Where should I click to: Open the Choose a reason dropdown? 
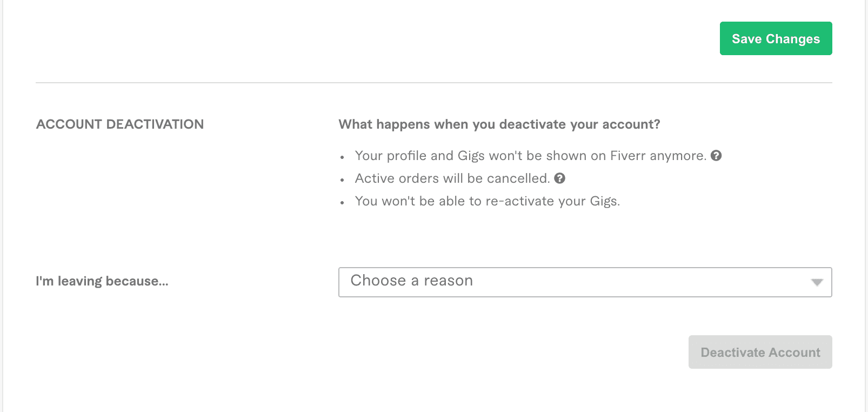tap(585, 282)
